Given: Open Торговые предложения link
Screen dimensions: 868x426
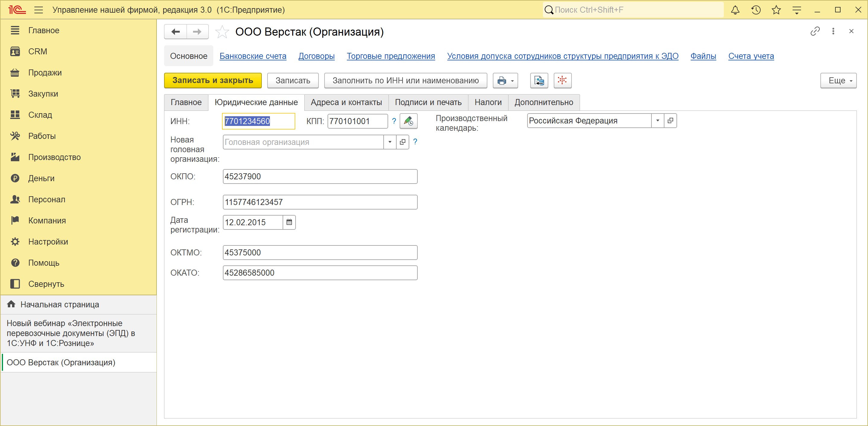Looking at the screenshot, I should (x=391, y=56).
